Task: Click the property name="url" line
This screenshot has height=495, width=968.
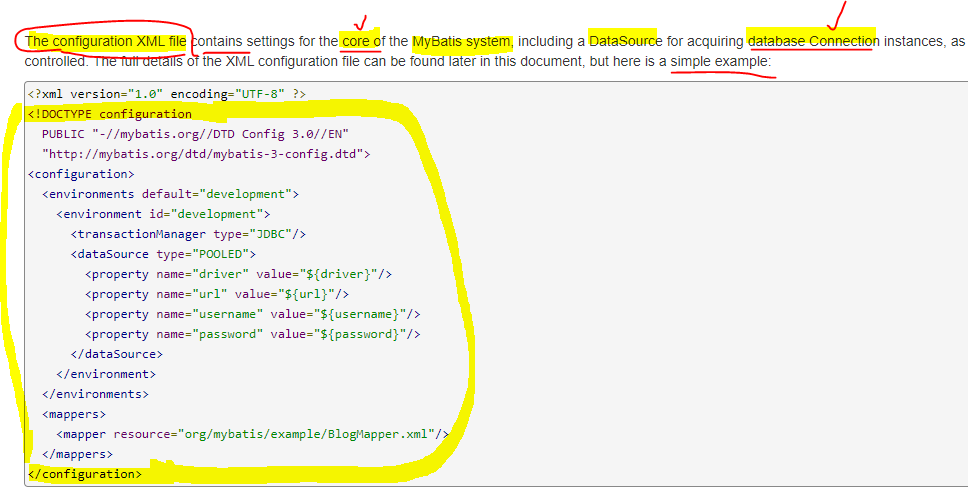Action: 217,294
